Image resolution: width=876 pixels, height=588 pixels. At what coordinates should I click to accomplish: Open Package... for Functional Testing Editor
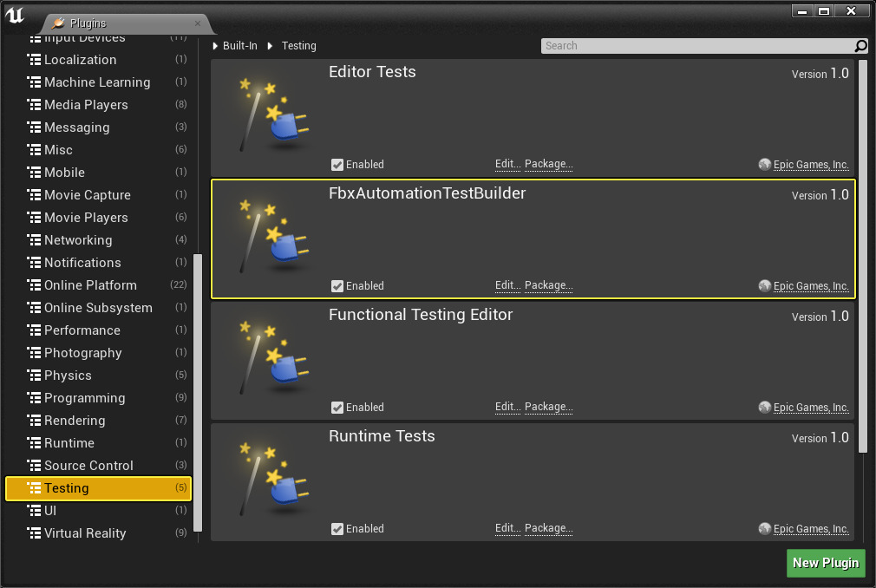click(550, 407)
